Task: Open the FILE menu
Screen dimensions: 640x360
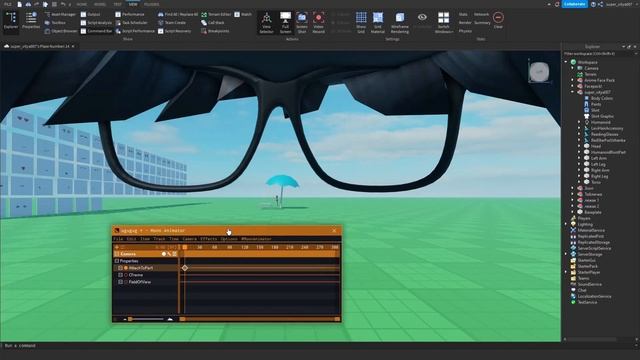Action: pos(8,4)
